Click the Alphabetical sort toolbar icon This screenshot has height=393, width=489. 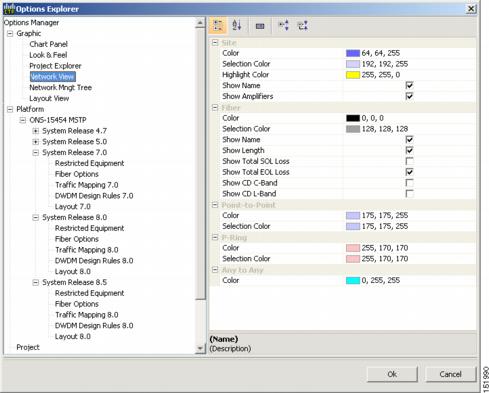point(237,26)
